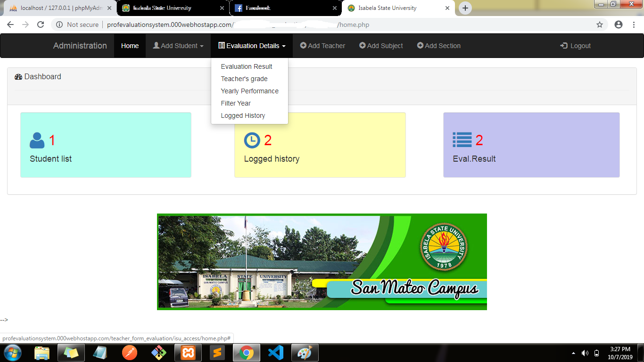
Task: Click the Home navigation link
Action: [x=130, y=45]
